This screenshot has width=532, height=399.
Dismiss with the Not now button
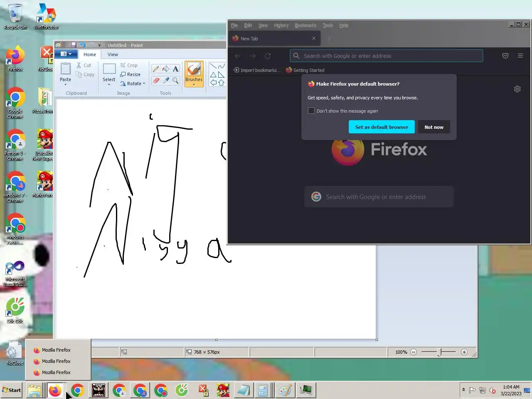click(x=434, y=127)
